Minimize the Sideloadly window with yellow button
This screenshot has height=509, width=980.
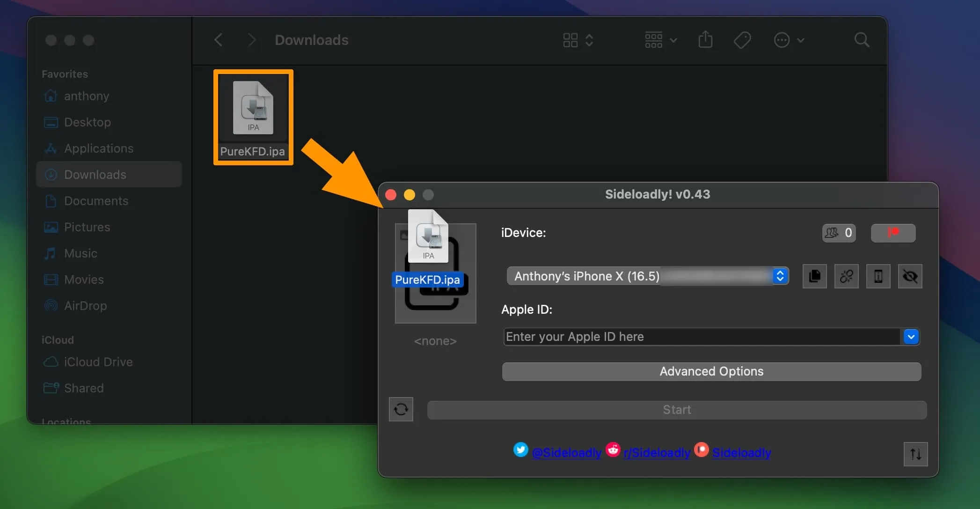[x=410, y=195]
